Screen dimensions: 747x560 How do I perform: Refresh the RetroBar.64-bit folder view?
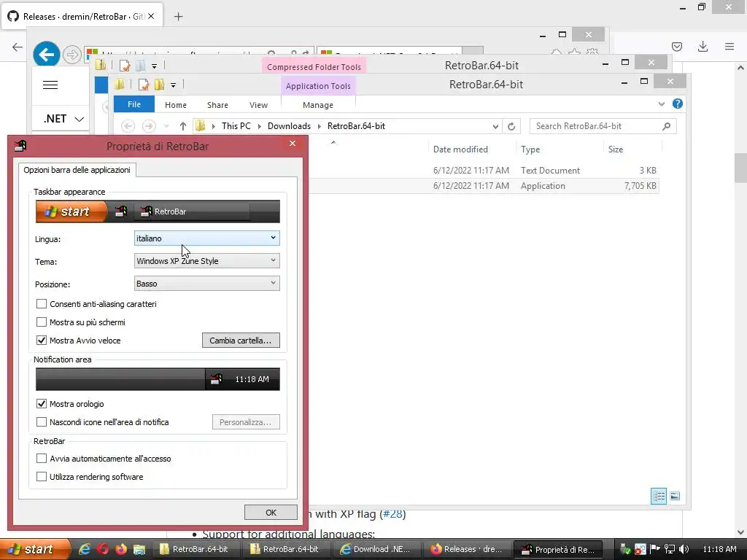click(511, 126)
